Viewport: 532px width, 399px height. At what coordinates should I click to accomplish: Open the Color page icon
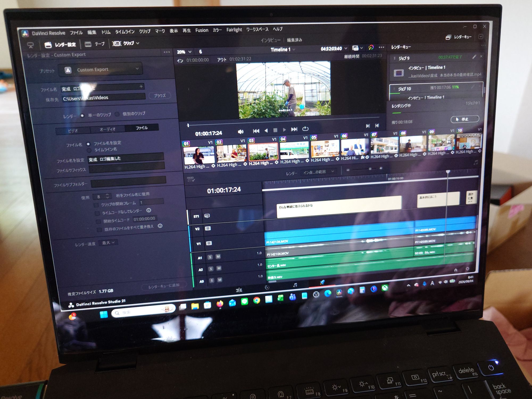coord(267,287)
